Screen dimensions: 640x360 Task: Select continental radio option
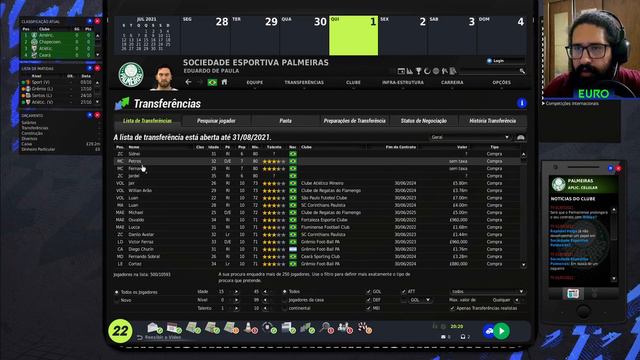tap(284, 308)
